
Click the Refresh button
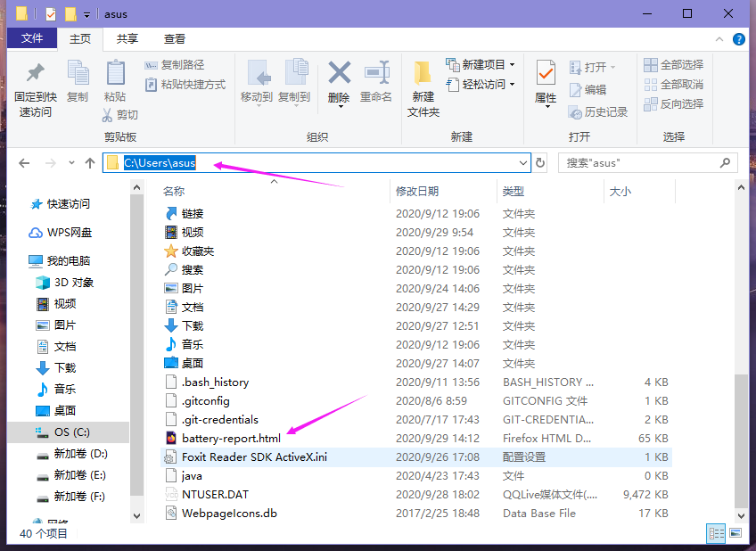click(x=540, y=163)
